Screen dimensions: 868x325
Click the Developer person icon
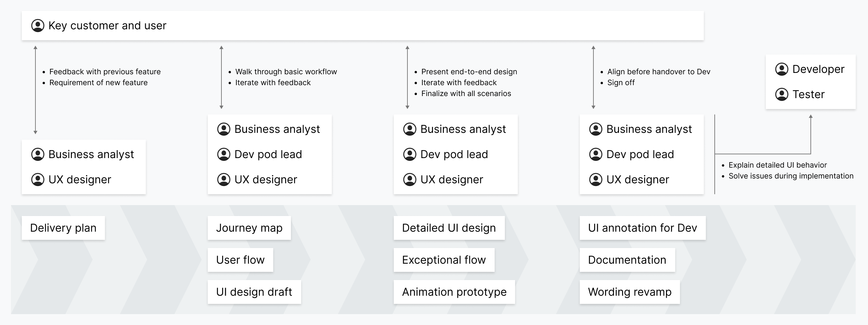(782, 69)
